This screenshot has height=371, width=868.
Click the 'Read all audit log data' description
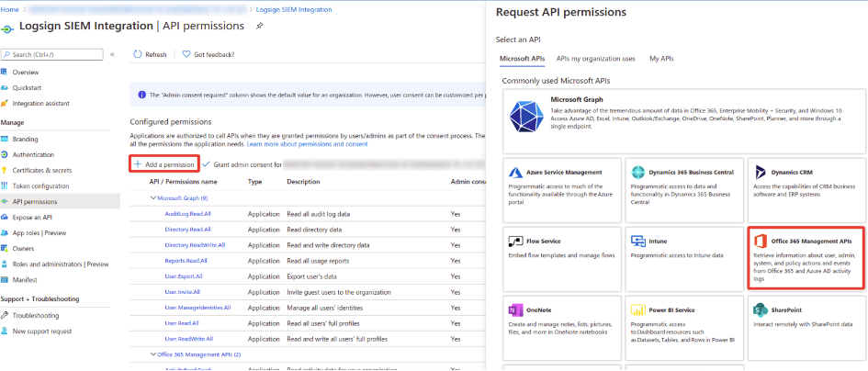(319, 214)
